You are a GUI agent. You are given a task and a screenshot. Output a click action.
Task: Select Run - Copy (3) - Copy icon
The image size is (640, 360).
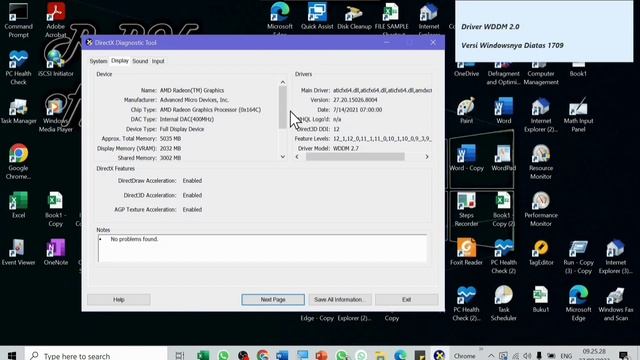click(x=578, y=257)
